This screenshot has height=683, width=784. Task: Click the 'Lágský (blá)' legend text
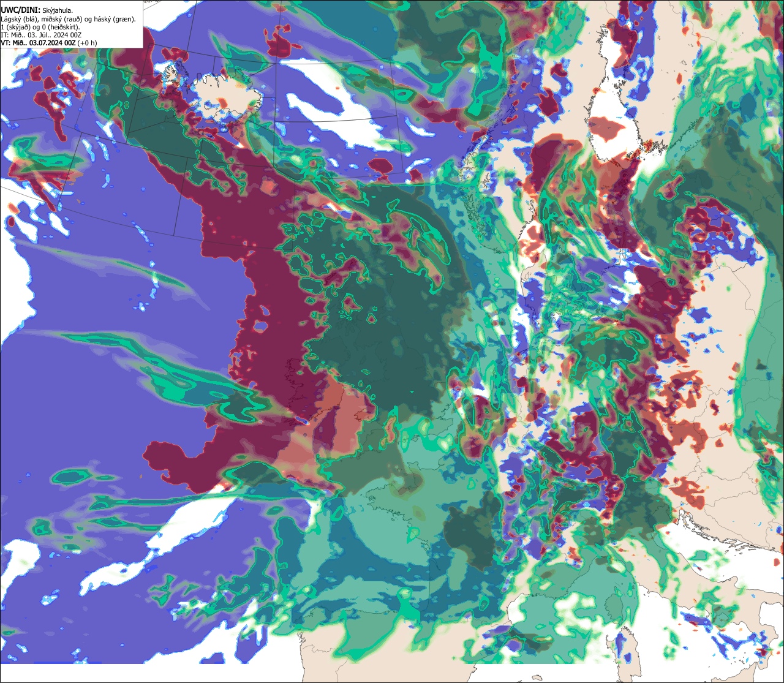pos(18,20)
